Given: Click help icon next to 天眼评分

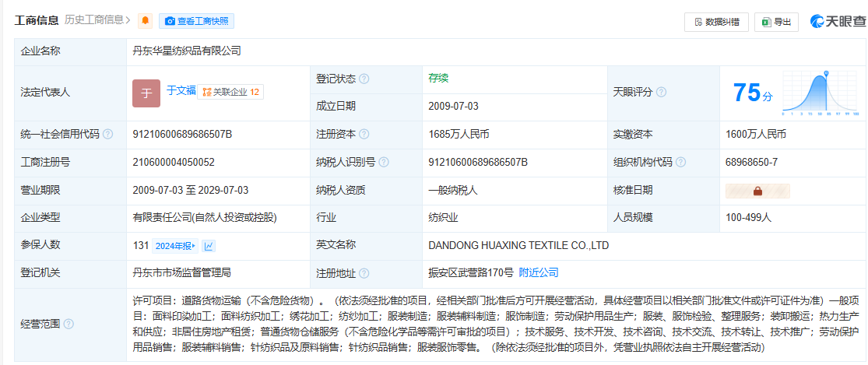Looking at the screenshot, I should (x=661, y=93).
